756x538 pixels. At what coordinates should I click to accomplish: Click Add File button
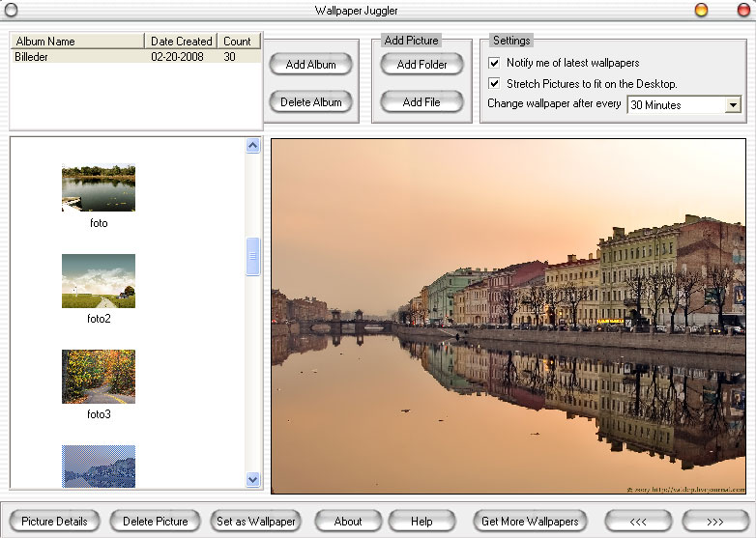421,102
